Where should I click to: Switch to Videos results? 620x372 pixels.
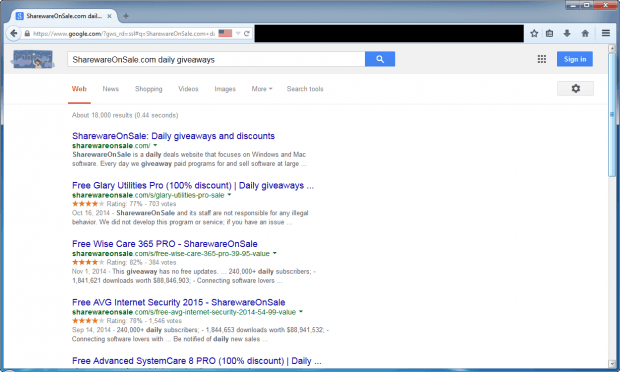(x=188, y=89)
